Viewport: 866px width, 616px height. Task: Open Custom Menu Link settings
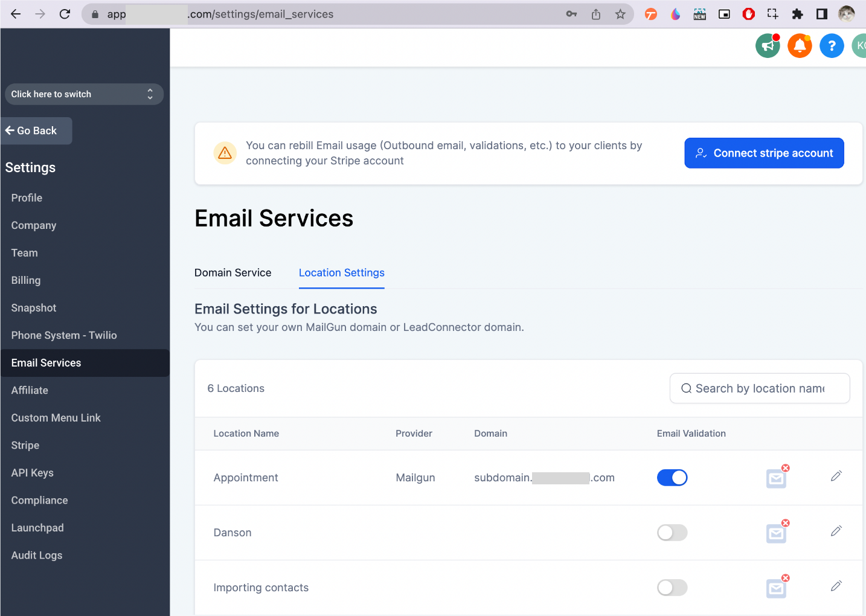pos(56,418)
